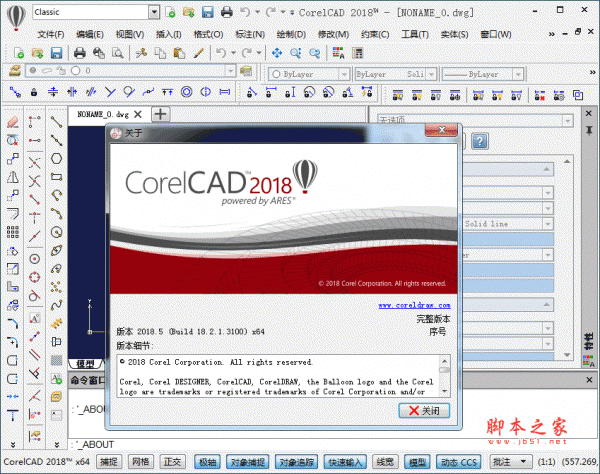600x474 pixels.
Task: Toggle 对象捕捉 entity snap in status bar
Action: 248,462
